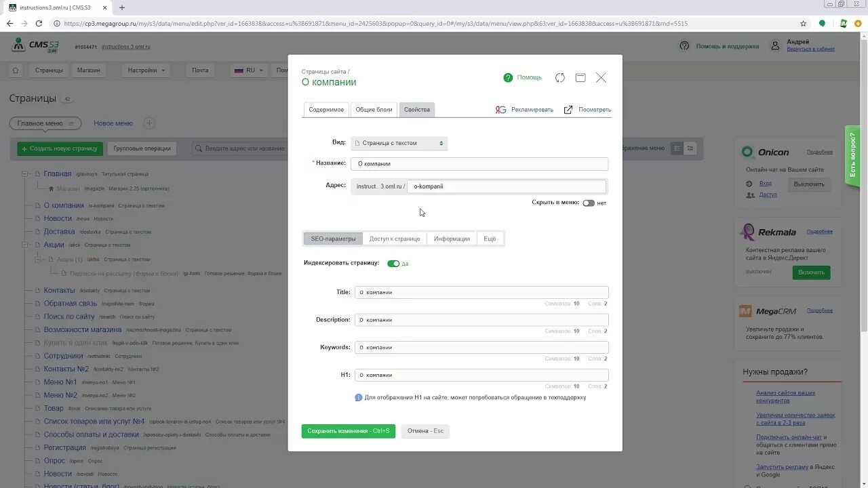Enable Onicon chat using Включить button
The height and width of the screenshot is (488, 868).
click(812, 272)
